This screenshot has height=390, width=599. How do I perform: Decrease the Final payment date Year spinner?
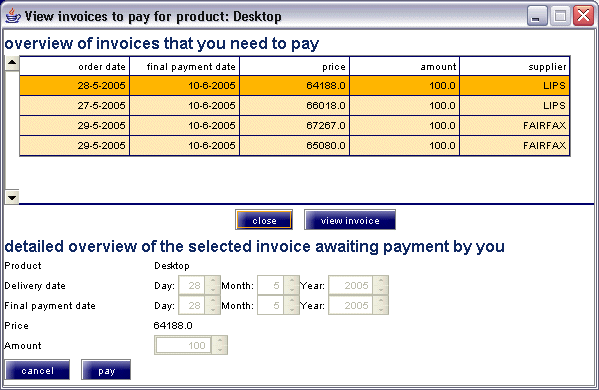pyautogui.click(x=380, y=310)
